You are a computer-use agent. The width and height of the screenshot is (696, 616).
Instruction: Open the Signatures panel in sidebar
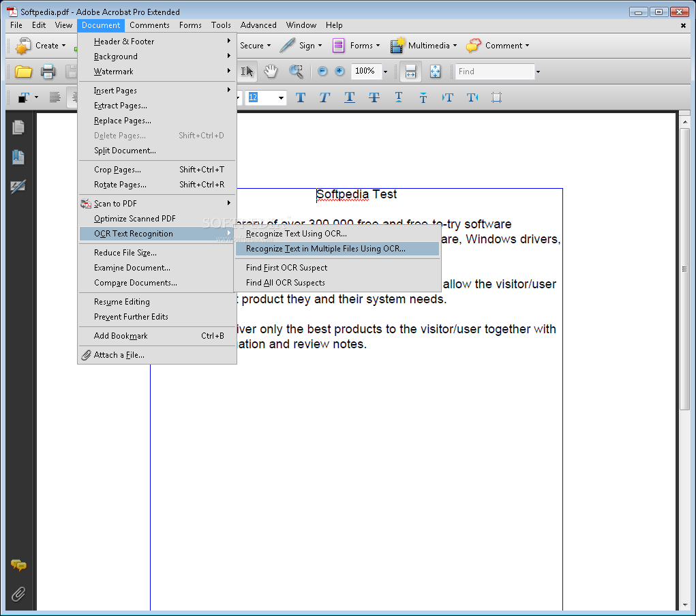(18, 187)
